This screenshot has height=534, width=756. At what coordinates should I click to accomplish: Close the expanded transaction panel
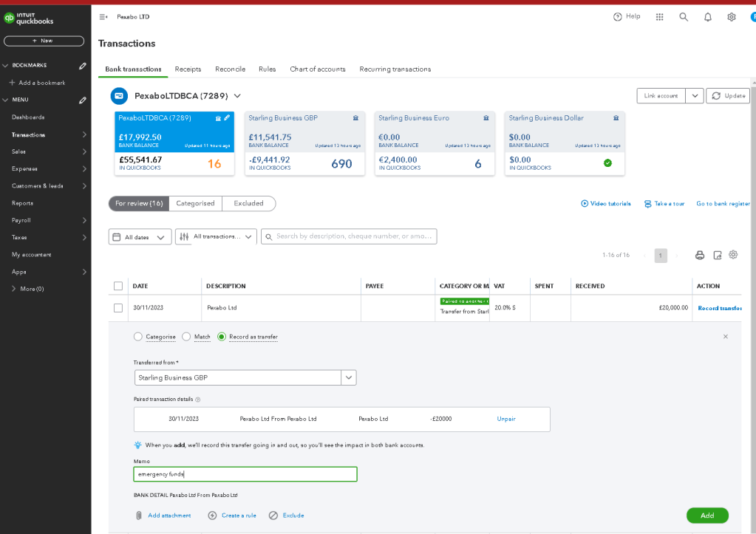(x=726, y=336)
